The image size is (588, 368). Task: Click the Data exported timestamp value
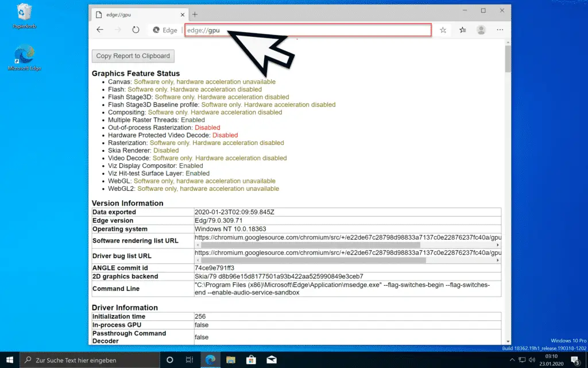(234, 212)
